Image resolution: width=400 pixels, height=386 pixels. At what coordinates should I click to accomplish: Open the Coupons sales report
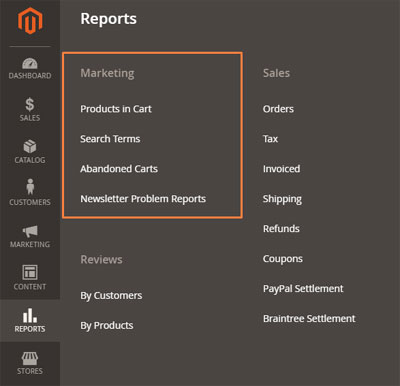click(283, 259)
